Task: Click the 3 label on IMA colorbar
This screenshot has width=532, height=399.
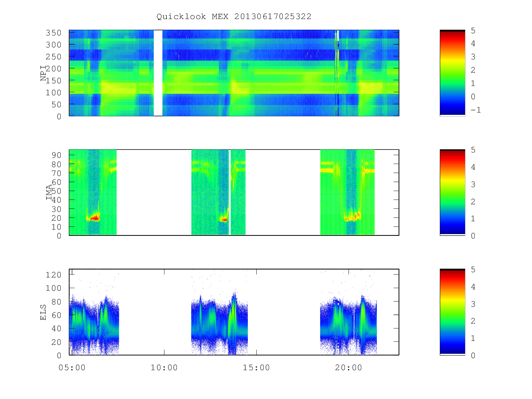Action: click(x=473, y=184)
